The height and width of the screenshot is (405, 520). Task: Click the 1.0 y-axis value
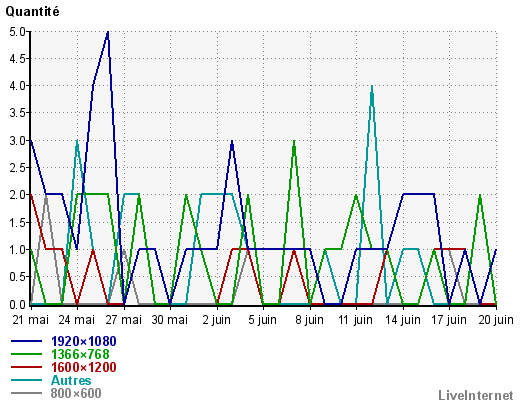17,250
